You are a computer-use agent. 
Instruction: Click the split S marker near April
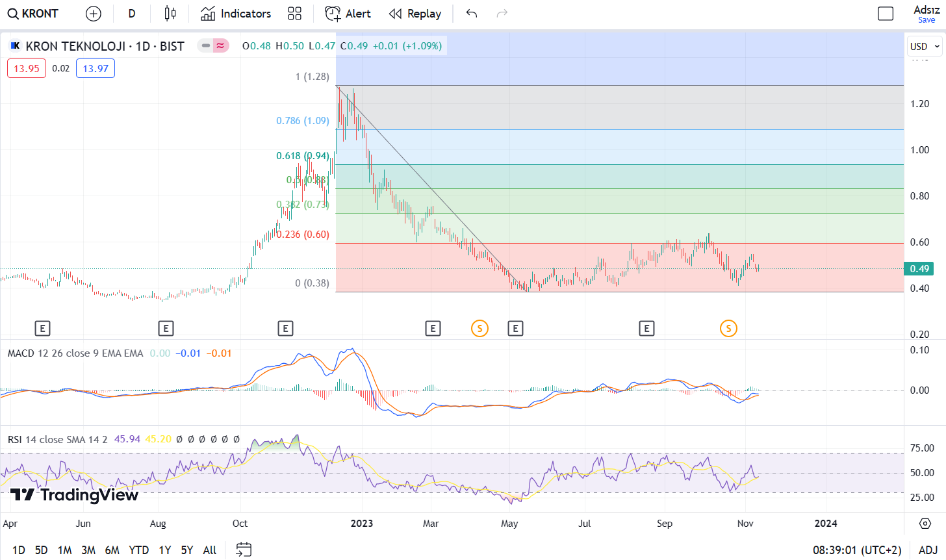(479, 329)
